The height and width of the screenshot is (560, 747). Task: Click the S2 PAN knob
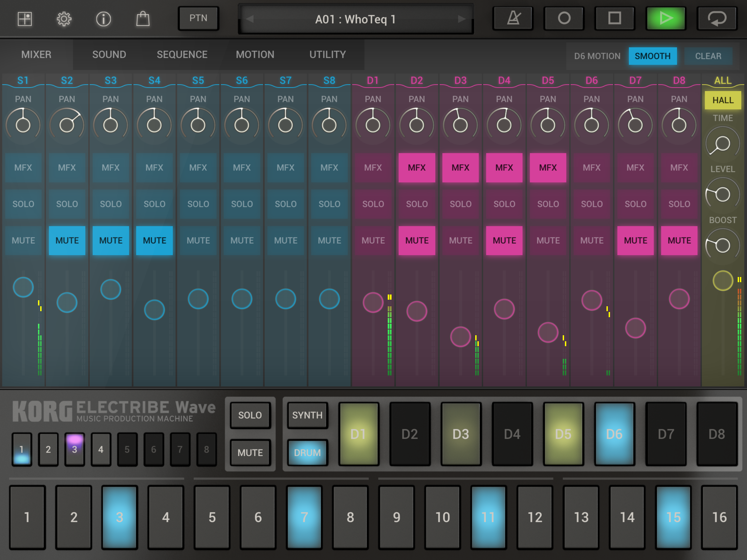tap(67, 125)
